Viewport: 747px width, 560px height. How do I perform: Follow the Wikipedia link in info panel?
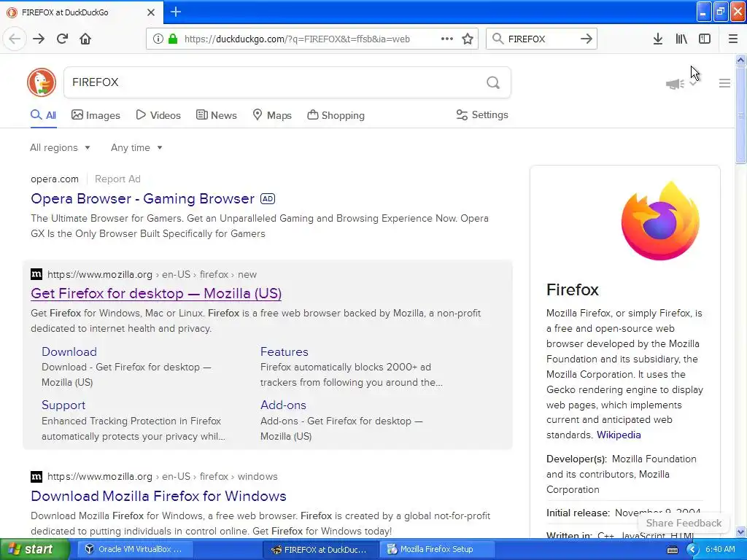point(619,435)
